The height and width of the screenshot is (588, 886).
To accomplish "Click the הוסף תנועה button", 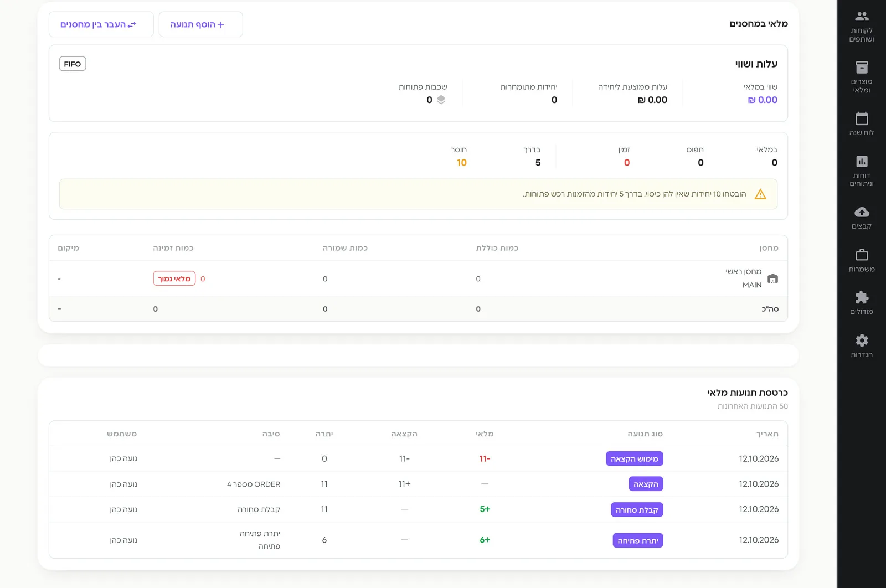I will pyautogui.click(x=200, y=24).
